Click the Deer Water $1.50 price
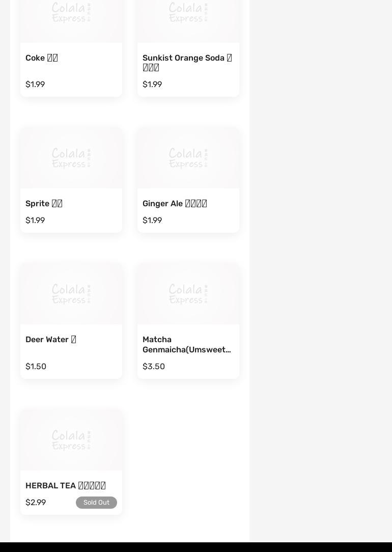The image size is (392, 552). point(36,367)
